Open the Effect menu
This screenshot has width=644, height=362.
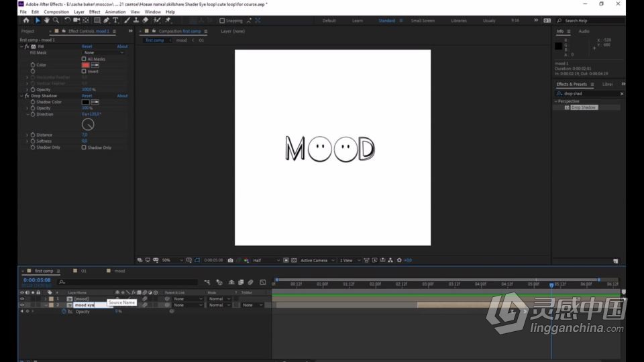[x=95, y=12]
